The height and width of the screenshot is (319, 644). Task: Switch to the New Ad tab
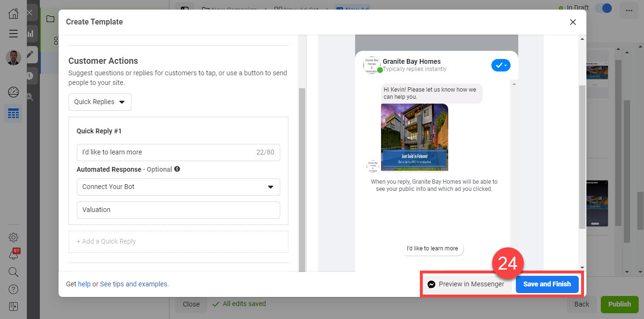pyautogui.click(x=352, y=9)
